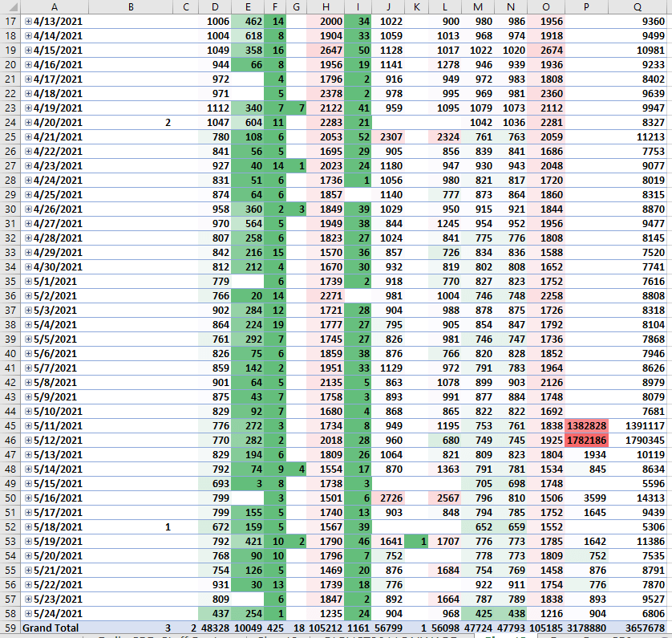Select grand total cell 3657678

[x=638, y=627]
